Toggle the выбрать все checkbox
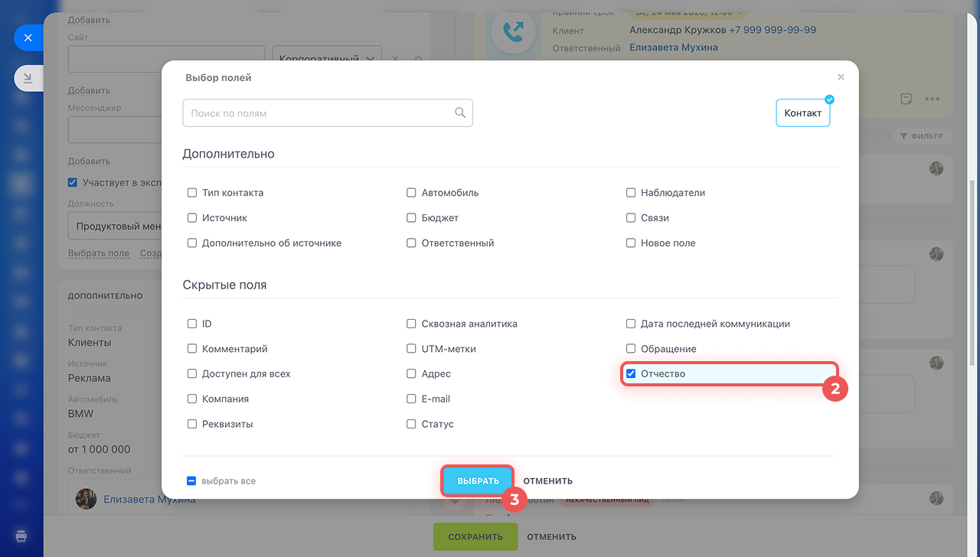Viewport: 980px width, 557px height. (191, 481)
